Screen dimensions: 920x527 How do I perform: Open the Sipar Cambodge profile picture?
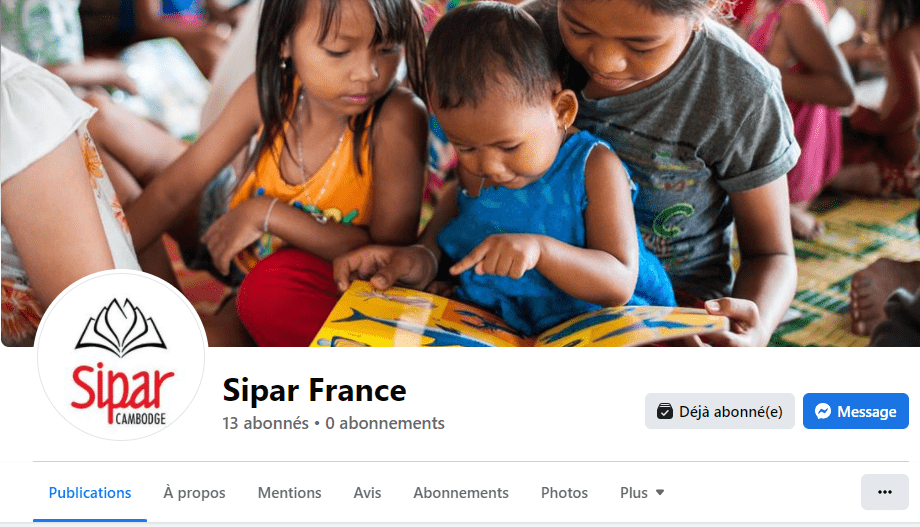point(121,356)
